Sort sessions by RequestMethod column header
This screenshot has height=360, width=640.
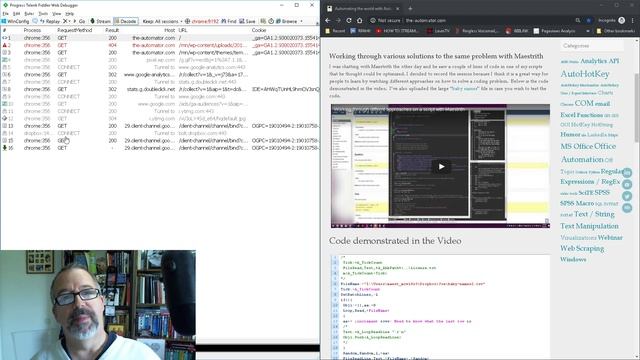coord(74,30)
